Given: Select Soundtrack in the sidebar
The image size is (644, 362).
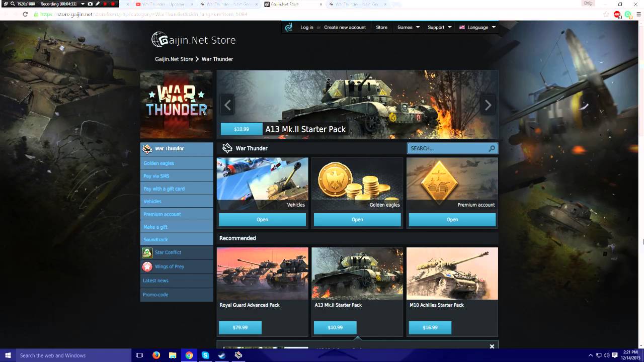Looking at the screenshot, I should 177,239.
